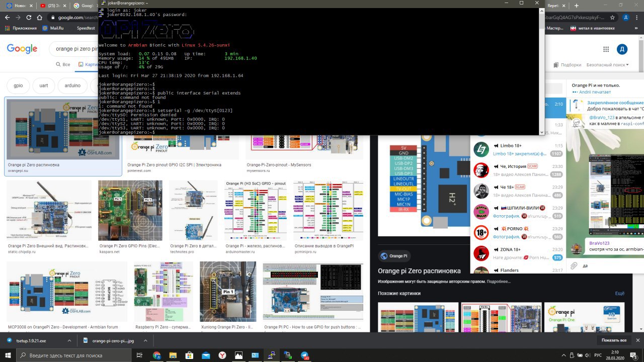The height and width of the screenshot is (362, 644).
Task: Open Telegram from taskbar
Action: click(305, 355)
